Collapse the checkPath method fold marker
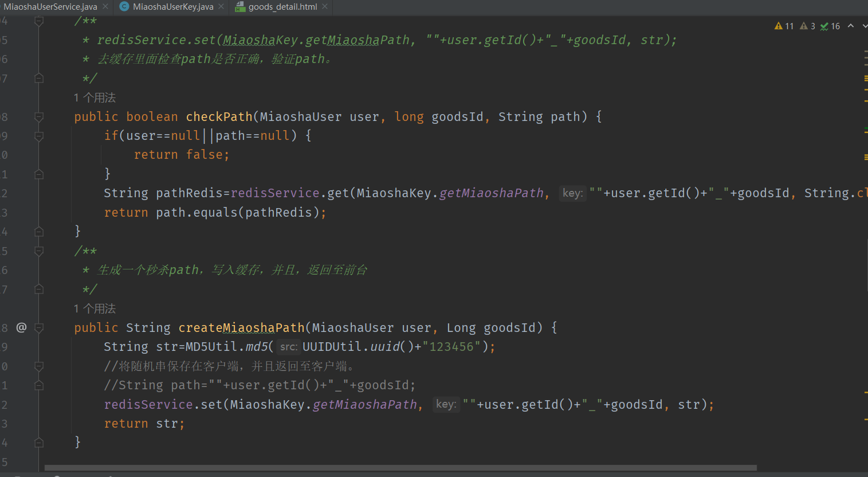868x477 pixels. point(39,117)
